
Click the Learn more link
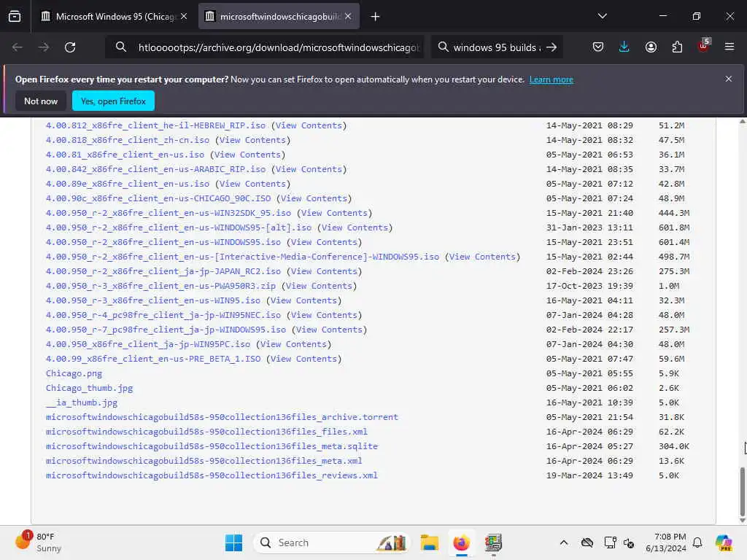pos(551,79)
